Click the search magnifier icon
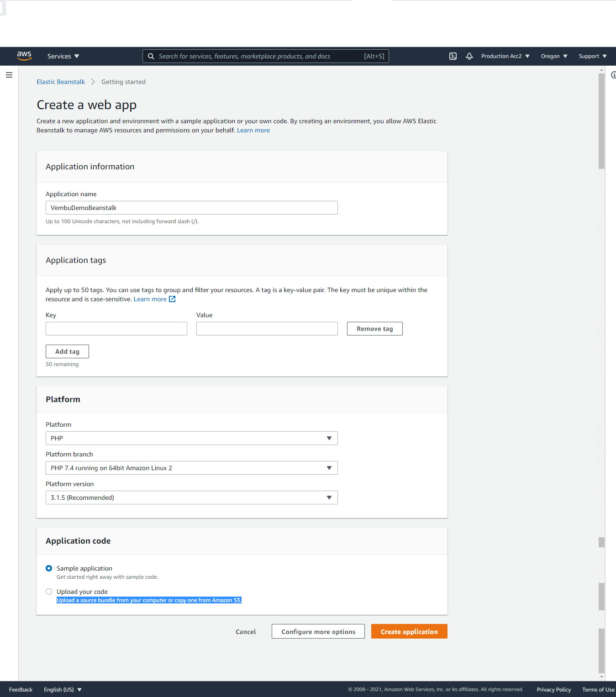Image resolution: width=616 pixels, height=697 pixels. pyautogui.click(x=151, y=56)
